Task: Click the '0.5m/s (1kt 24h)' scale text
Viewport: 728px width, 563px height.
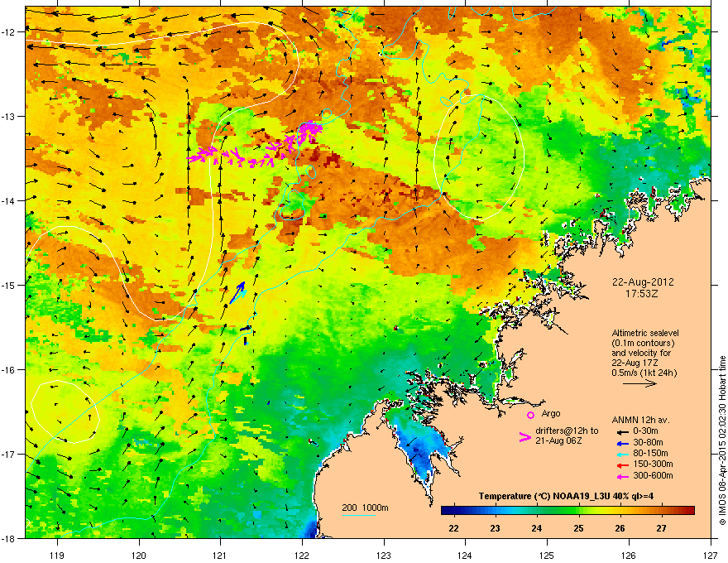Action: pos(644,373)
